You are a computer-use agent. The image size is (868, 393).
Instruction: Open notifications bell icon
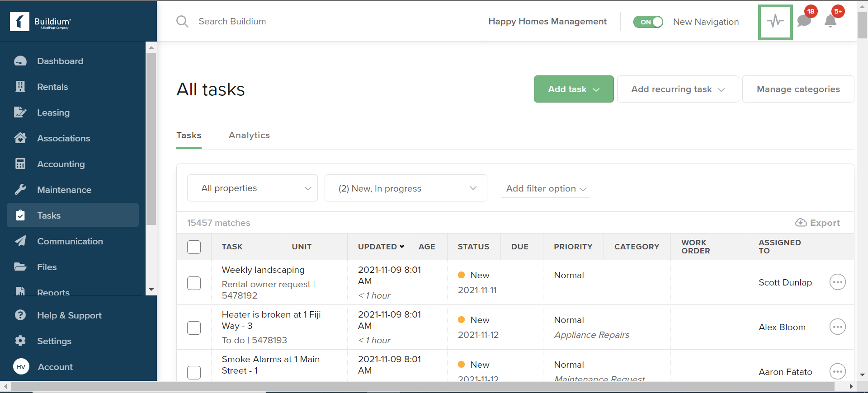(830, 21)
